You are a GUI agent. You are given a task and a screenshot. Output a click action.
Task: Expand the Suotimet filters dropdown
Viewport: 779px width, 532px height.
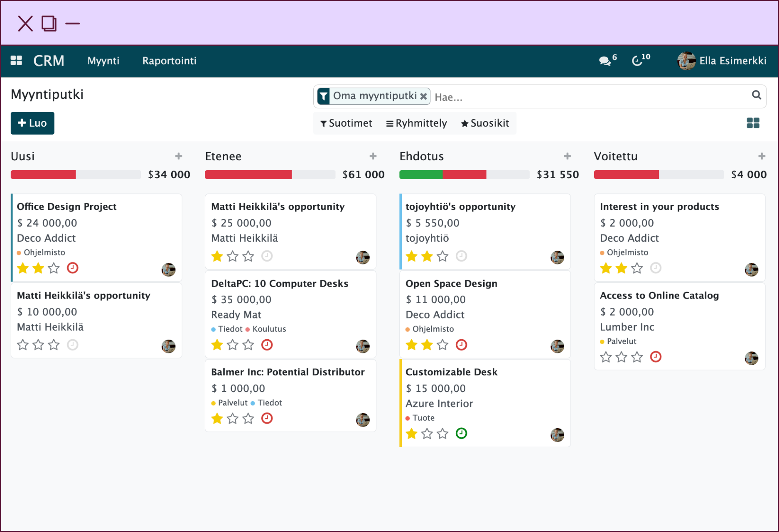coord(346,123)
